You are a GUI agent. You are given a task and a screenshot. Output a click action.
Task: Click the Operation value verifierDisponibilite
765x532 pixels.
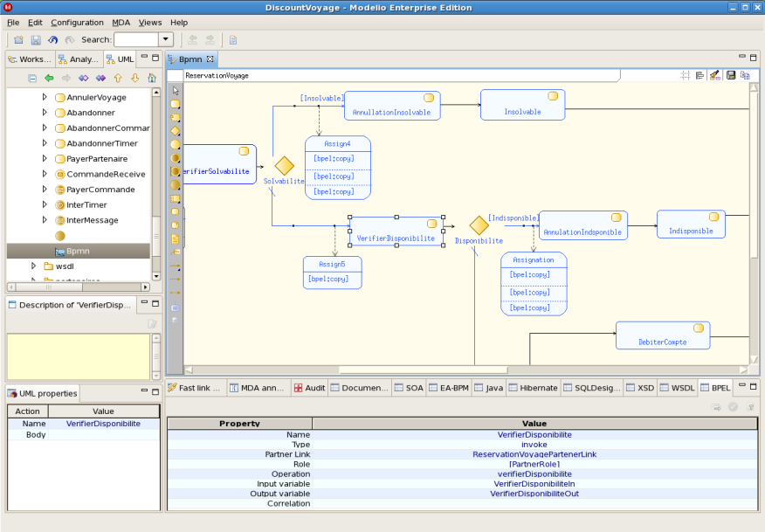[x=534, y=474]
